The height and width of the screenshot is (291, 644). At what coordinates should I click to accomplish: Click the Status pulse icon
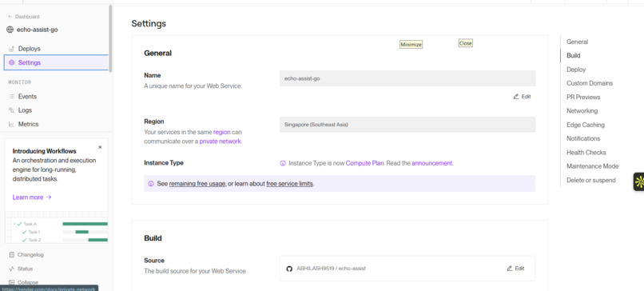pyautogui.click(x=11, y=269)
